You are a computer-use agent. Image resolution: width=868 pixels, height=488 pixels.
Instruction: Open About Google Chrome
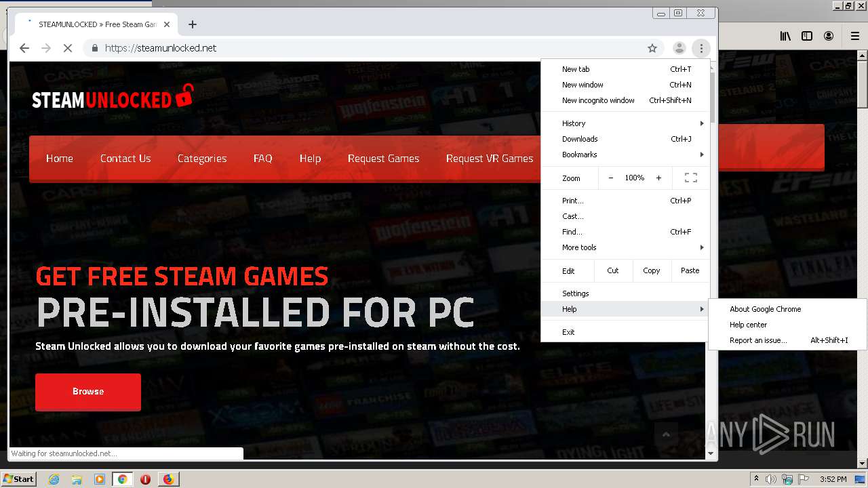(x=787, y=309)
